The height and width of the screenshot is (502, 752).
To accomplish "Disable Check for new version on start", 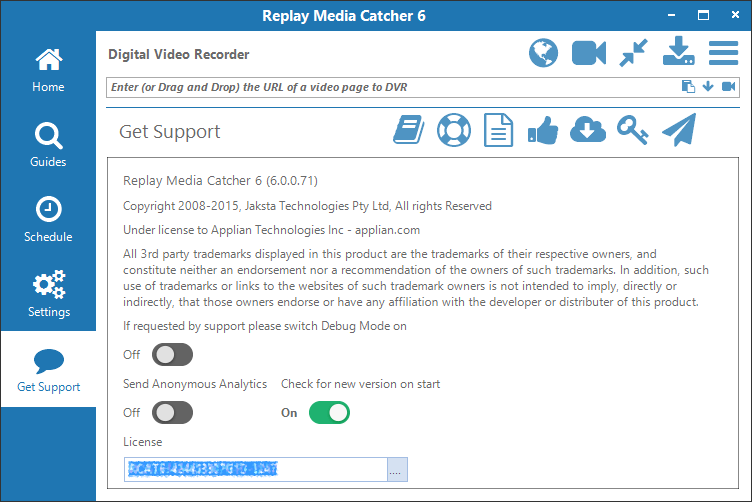I will [329, 413].
